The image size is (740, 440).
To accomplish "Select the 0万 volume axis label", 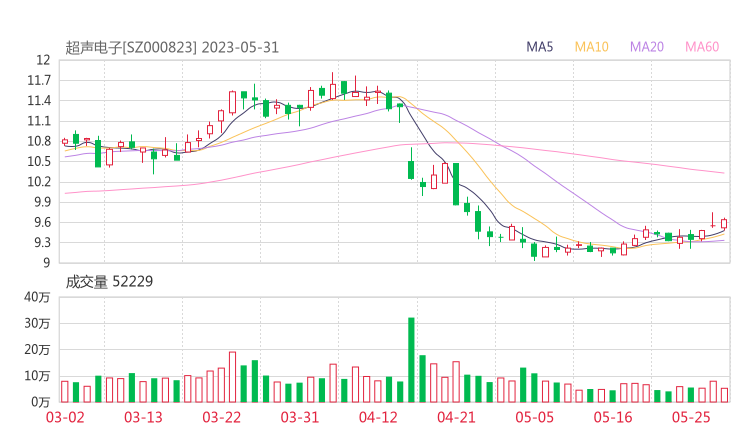I will 40,402.
